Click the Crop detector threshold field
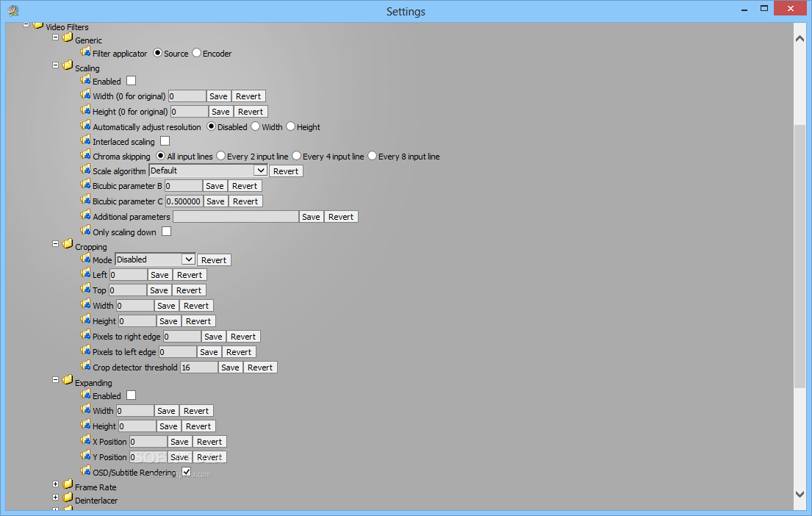The image size is (812, 516). [199, 368]
